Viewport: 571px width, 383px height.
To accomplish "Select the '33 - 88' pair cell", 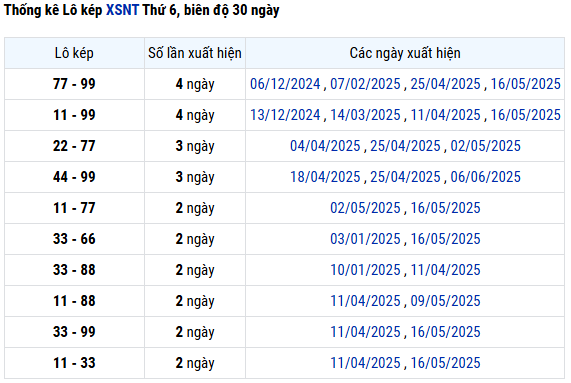I will [x=74, y=270].
